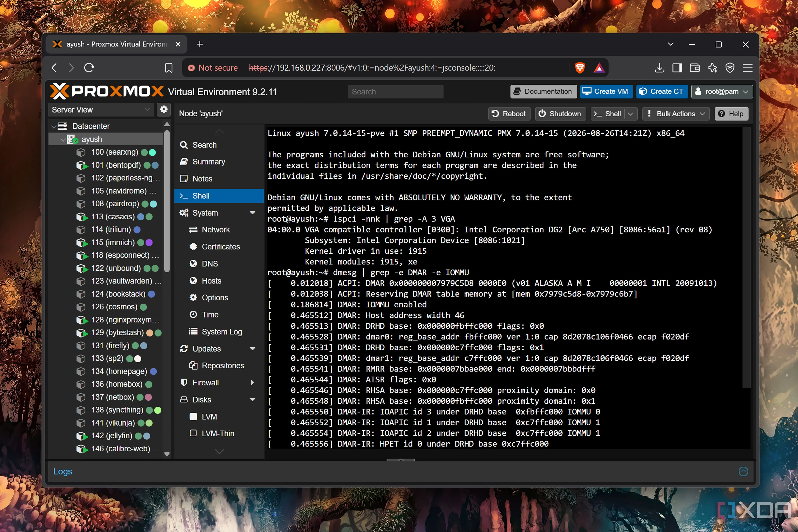Open the Time menu item

(219, 315)
